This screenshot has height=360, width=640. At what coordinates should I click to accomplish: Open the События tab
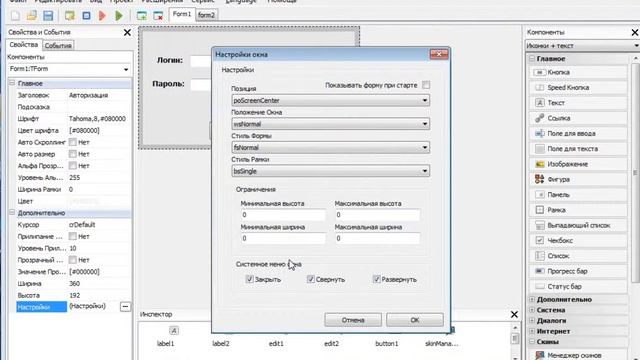click(58, 46)
